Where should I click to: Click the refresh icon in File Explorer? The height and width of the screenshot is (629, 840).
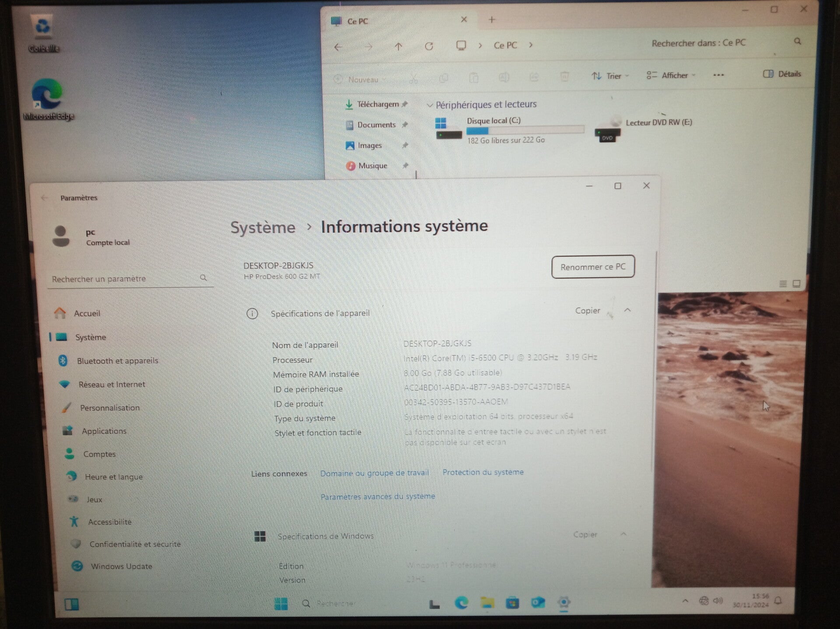click(429, 46)
